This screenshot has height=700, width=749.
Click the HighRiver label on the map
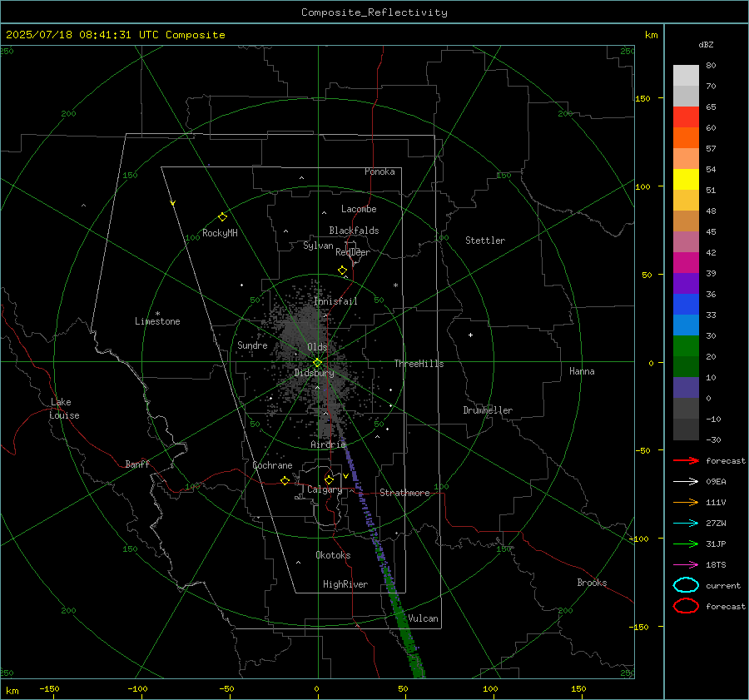[x=345, y=584]
